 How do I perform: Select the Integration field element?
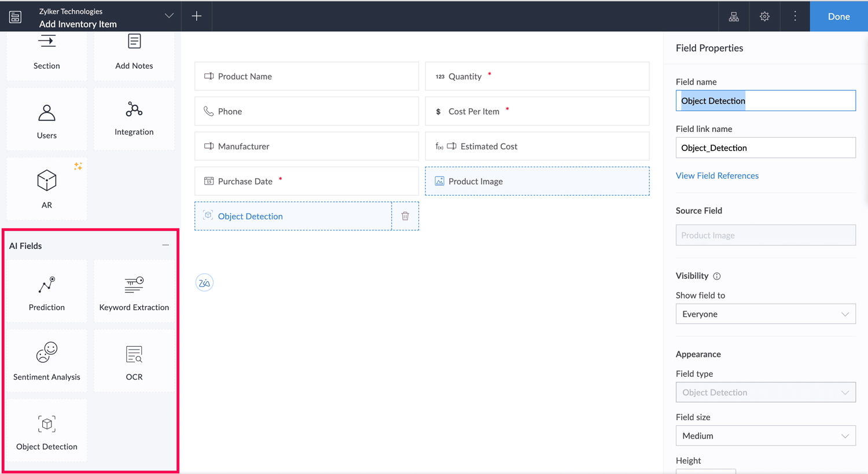click(134, 119)
